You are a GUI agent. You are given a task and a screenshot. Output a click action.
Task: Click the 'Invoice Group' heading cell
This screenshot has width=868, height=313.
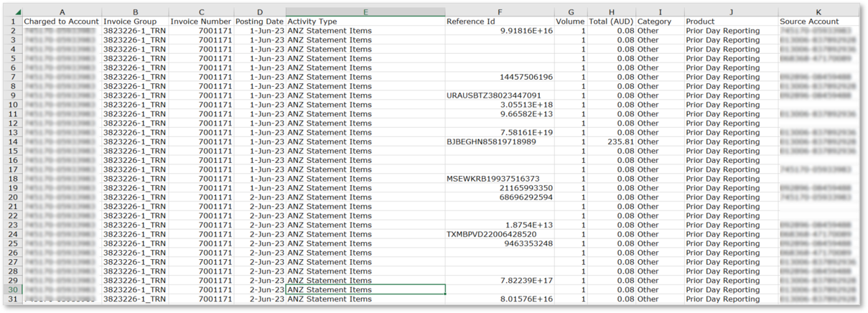click(x=135, y=22)
